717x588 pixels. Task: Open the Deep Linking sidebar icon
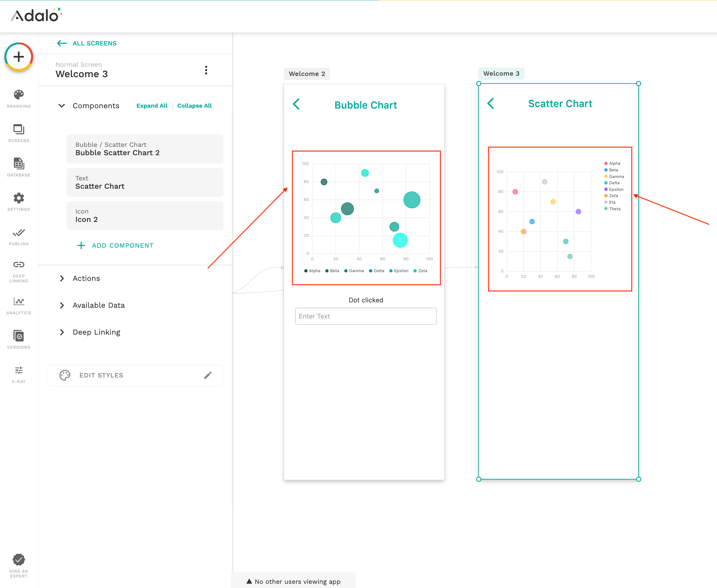(x=19, y=271)
